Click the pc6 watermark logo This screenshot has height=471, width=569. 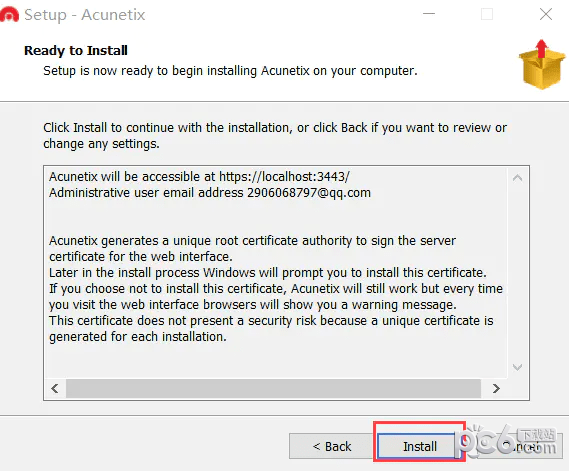(508, 441)
